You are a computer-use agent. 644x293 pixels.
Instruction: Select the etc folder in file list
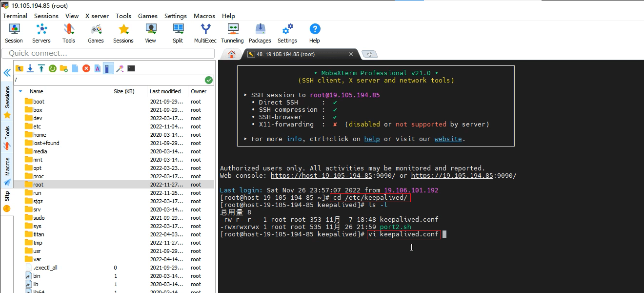[37, 126]
